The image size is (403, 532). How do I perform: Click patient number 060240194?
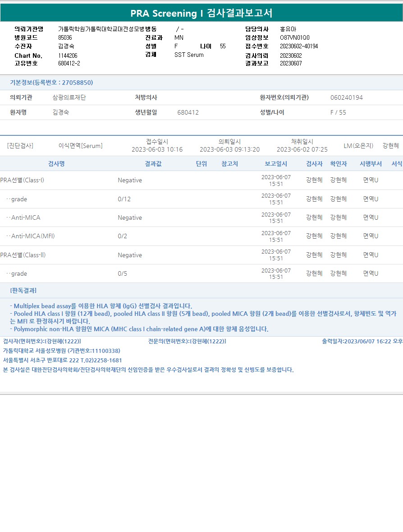click(346, 98)
